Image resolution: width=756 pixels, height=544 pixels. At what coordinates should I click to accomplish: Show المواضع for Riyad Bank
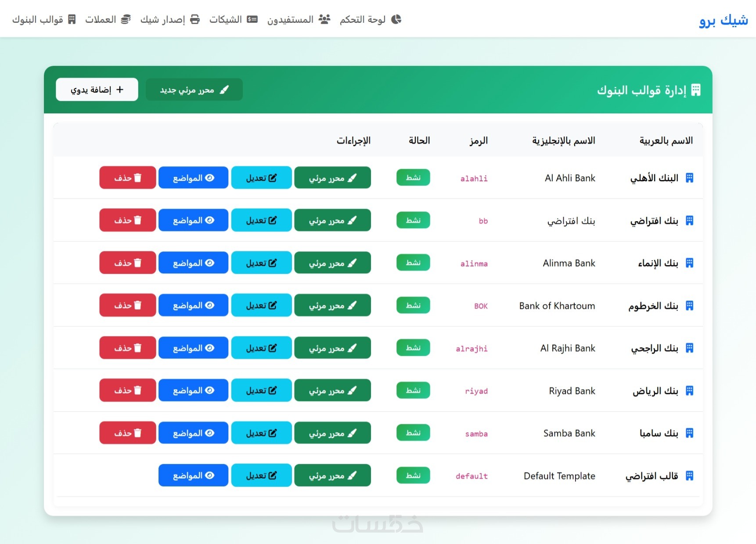coord(193,390)
